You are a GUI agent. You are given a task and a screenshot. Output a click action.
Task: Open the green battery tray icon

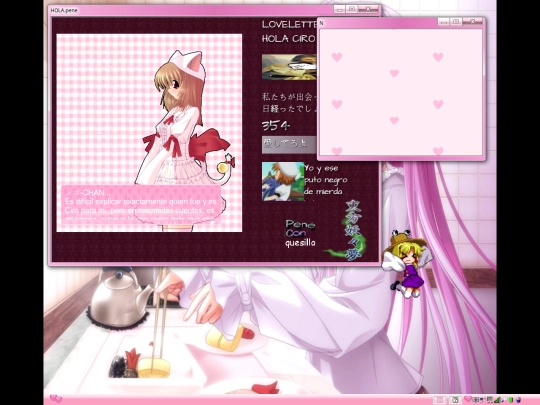coord(510,399)
